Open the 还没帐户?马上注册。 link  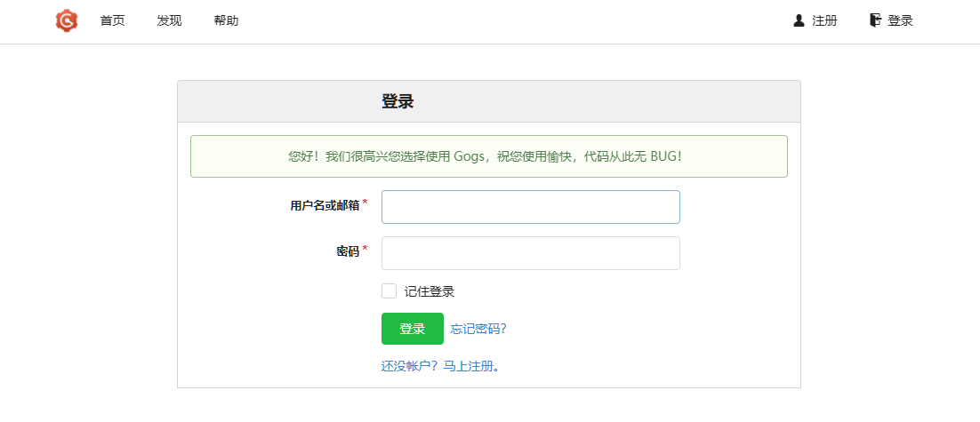(441, 366)
